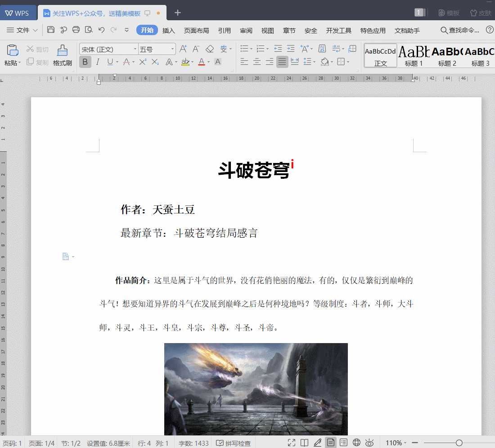Viewport: 495px width, 448px height.
Task: Toggle Bold formatting
Action: (85, 62)
